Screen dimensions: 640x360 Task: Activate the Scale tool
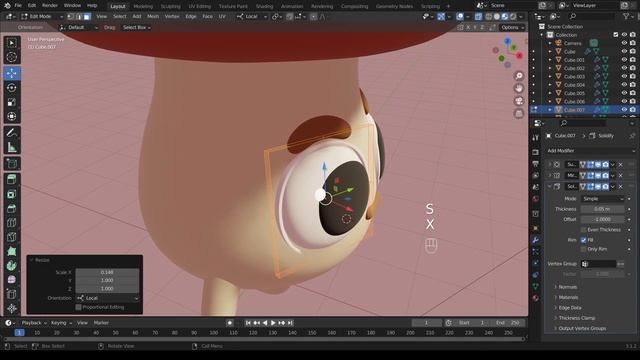tap(12, 102)
